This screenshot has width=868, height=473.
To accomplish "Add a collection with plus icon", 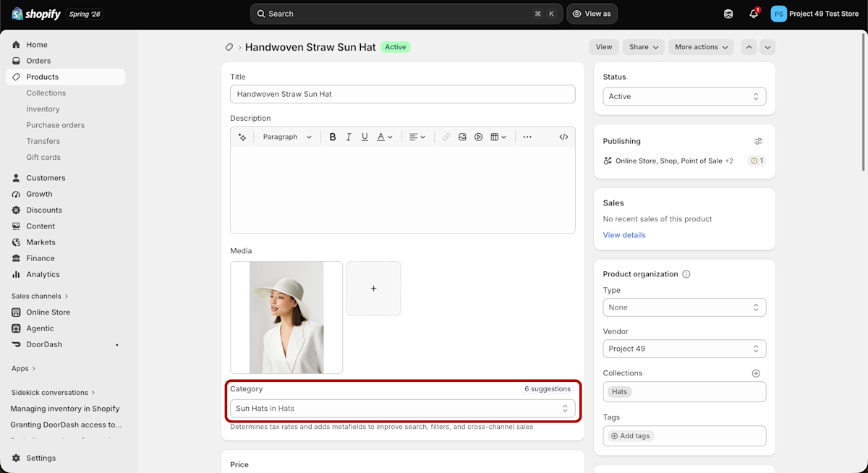I will coord(756,373).
